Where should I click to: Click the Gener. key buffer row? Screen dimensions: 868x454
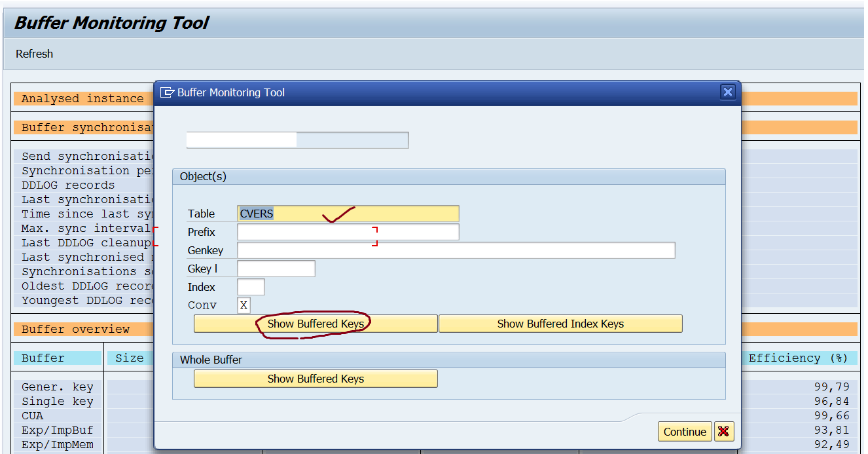[58, 387]
